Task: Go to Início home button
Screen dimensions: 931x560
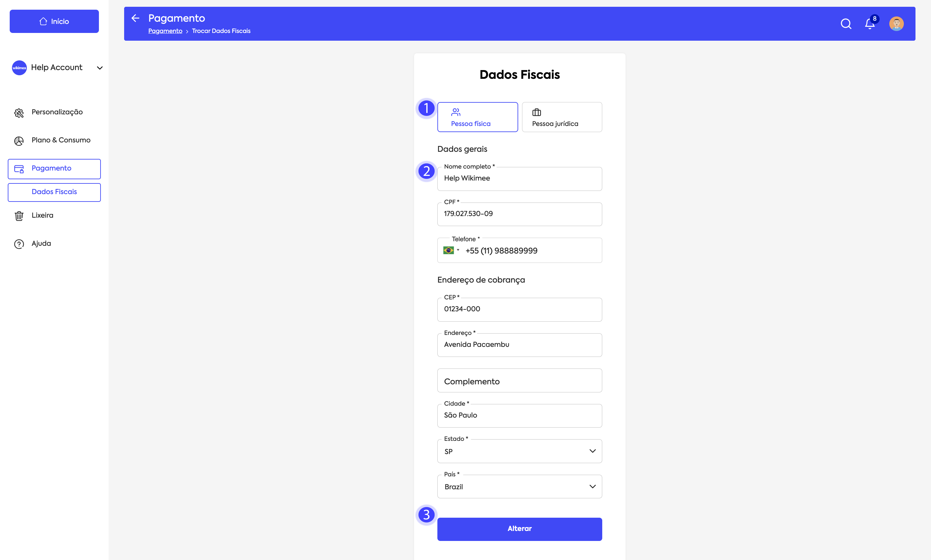Action: tap(54, 22)
